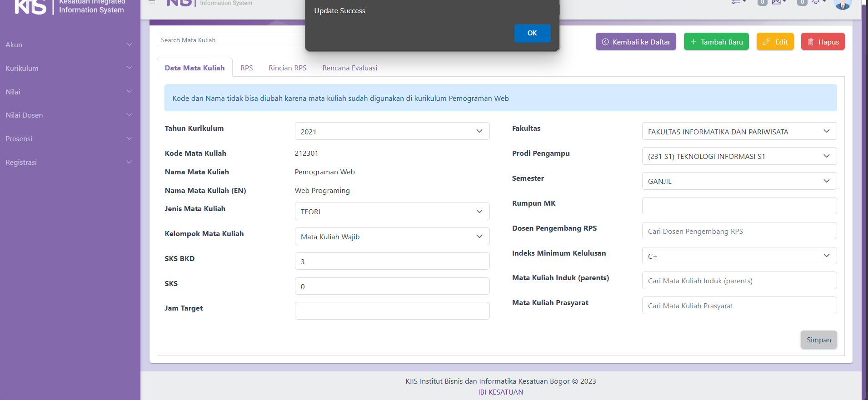Click the yellow Edit pencil button
Image resolution: width=868 pixels, height=400 pixels.
point(775,42)
